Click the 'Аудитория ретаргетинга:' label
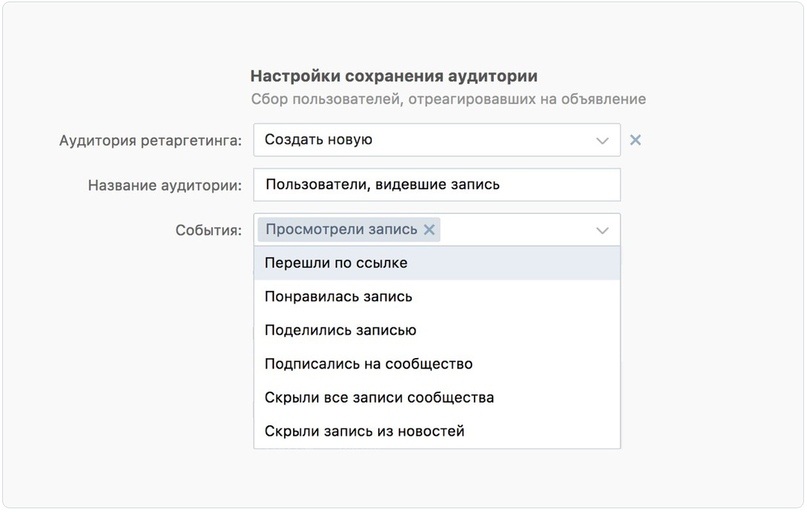807x512 pixels. tap(150, 141)
